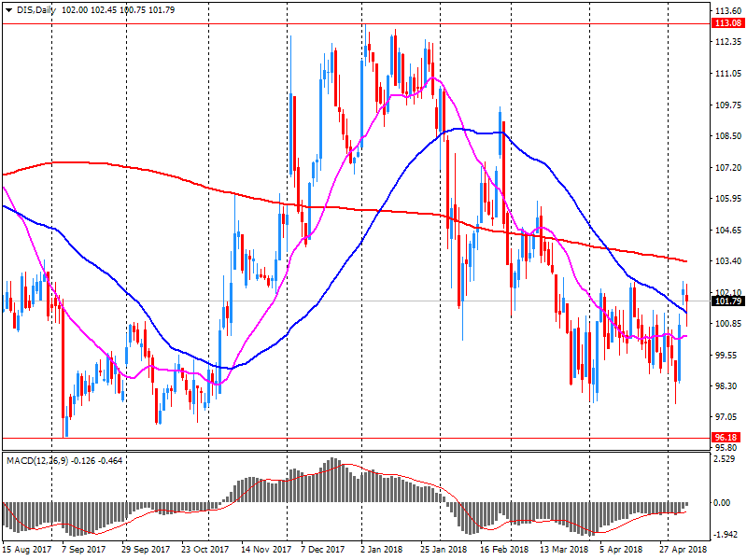Click the OHLC values 102.00 102.45 100.75 101.79
The image size is (747, 560).
[x=119, y=10]
